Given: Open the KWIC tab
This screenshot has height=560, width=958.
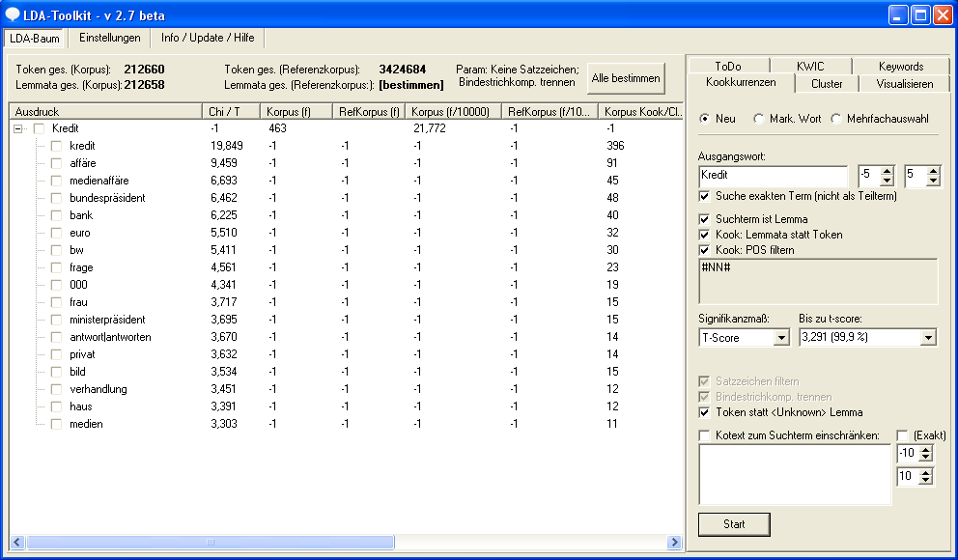Looking at the screenshot, I should click(x=810, y=67).
